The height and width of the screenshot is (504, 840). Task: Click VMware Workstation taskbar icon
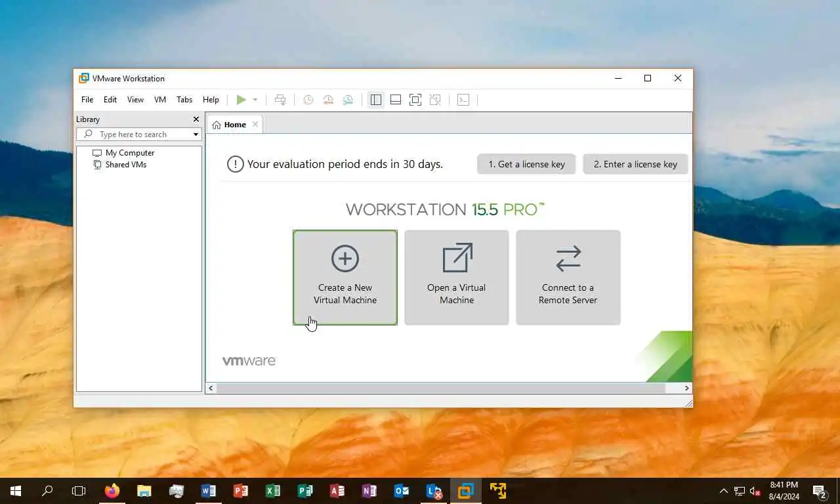pyautogui.click(x=466, y=491)
